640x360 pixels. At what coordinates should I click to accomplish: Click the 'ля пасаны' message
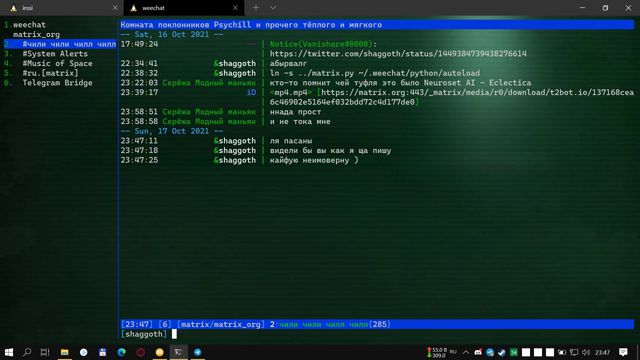(x=291, y=141)
